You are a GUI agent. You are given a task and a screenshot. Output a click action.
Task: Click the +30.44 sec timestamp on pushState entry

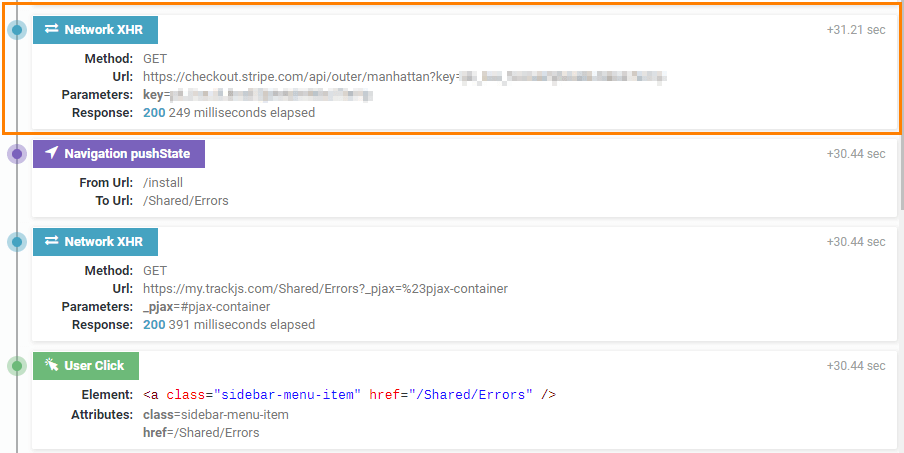click(x=856, y=154)
